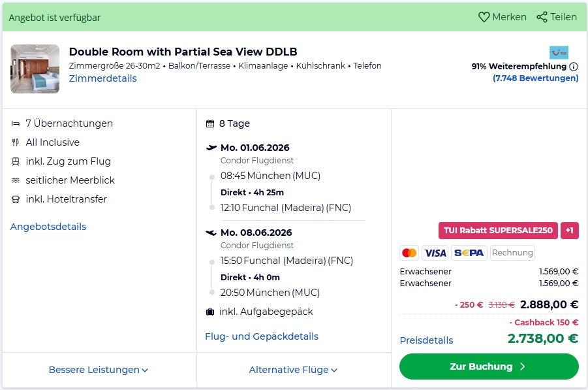Click the calendar icon beside 8 Tage
The height and width of the screenshot is (390, 588).
point(210,123)
